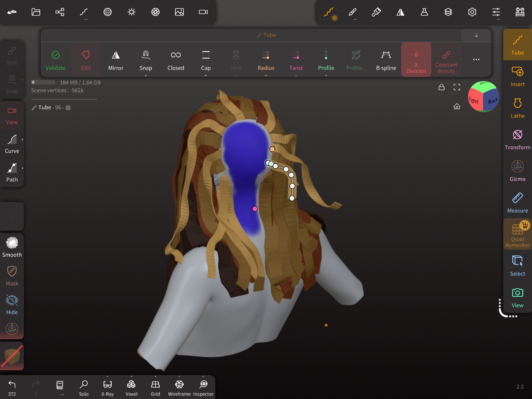Toggle Wireframe display
The image size is (532, 399).
pyautogui.click(x=179, y=388)
